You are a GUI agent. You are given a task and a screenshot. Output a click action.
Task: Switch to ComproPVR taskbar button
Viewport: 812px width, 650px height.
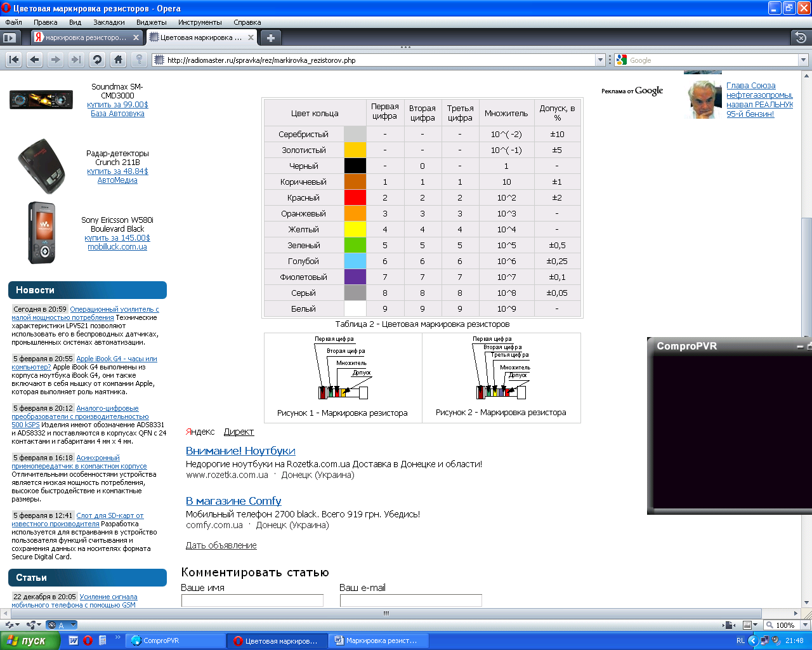tap(176, 640)
